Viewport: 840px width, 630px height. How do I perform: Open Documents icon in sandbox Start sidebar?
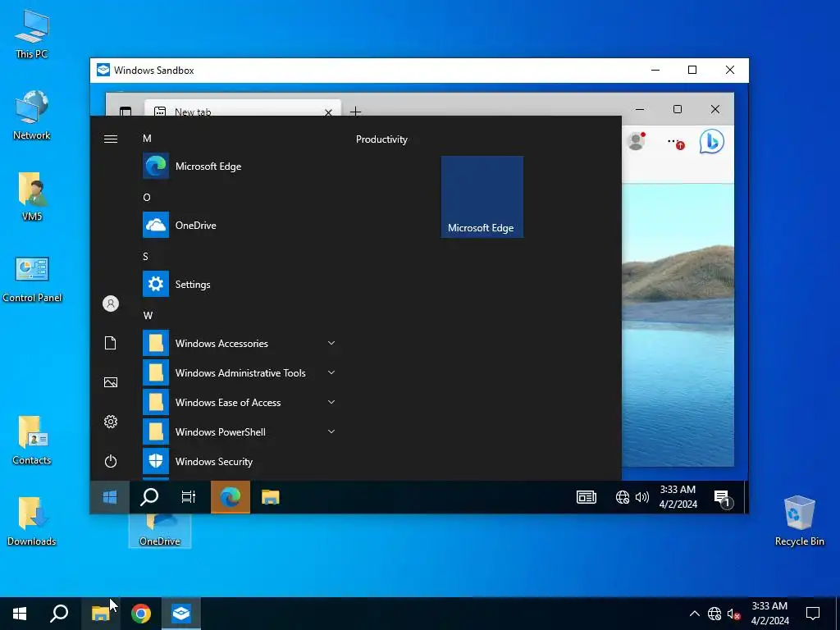pos(111,343)
